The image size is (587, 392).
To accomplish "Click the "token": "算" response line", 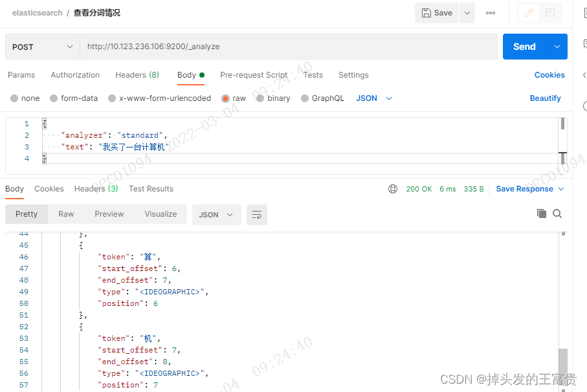I will pyautogui.click(x=129, y=257).
